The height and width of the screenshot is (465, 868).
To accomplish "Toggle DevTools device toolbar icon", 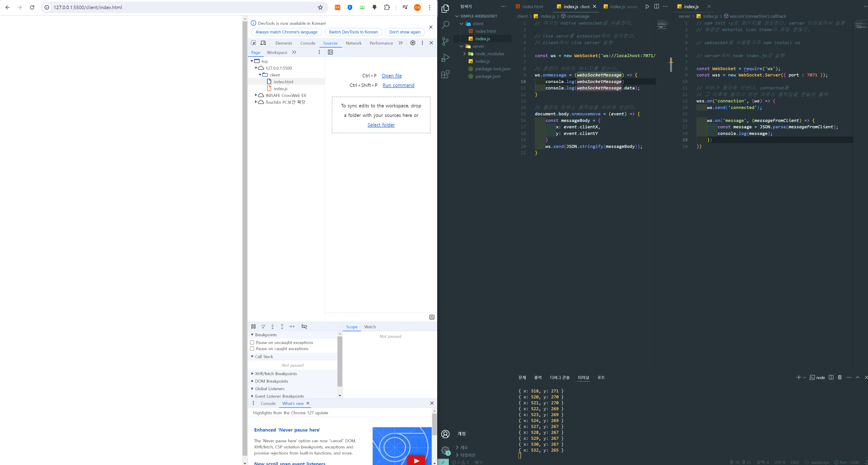I will [x=263, y=43].
